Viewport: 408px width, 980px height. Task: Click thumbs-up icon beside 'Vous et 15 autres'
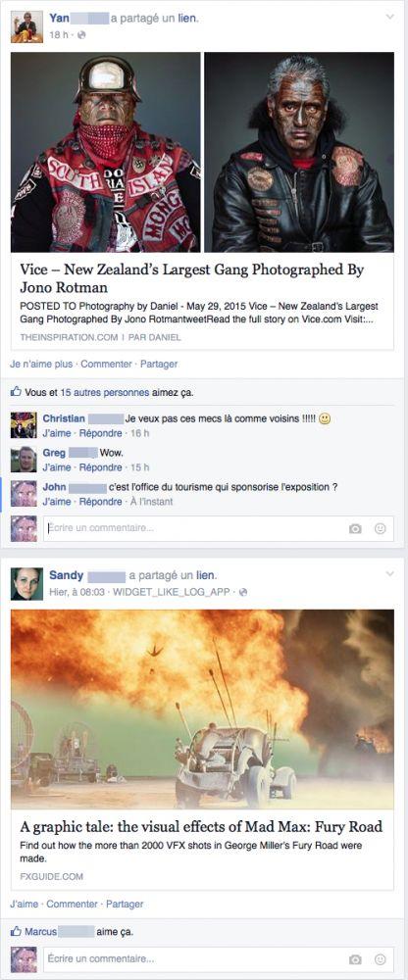(x=17, y=393)
